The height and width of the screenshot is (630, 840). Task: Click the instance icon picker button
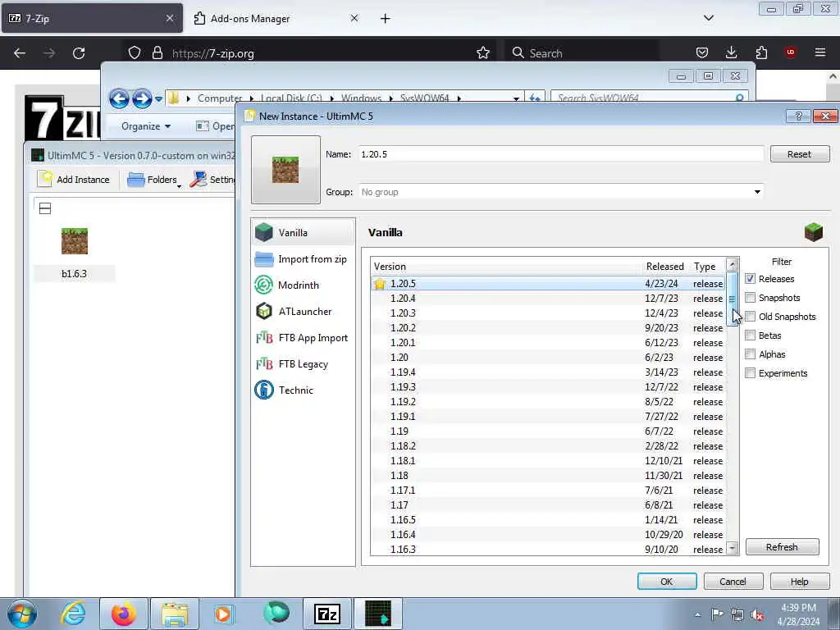coord(285,169)
